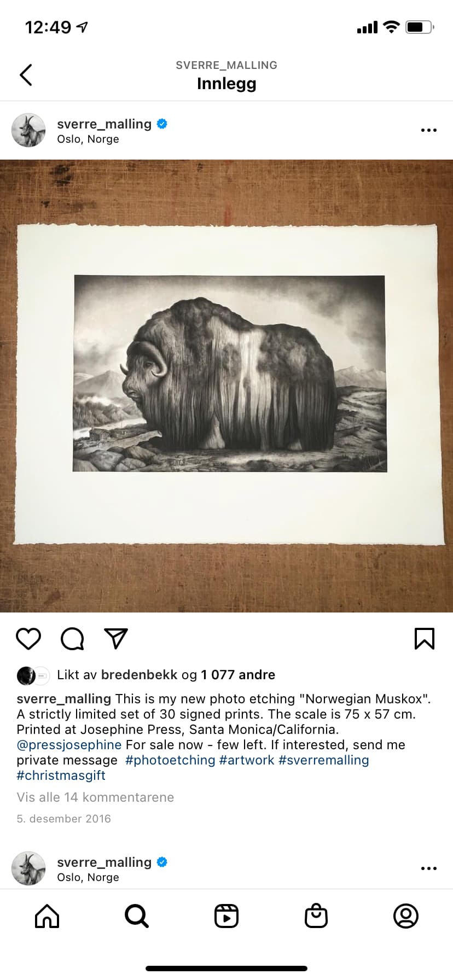
Task: Open the @pressjosephine mention
Action: coord(69,745)
